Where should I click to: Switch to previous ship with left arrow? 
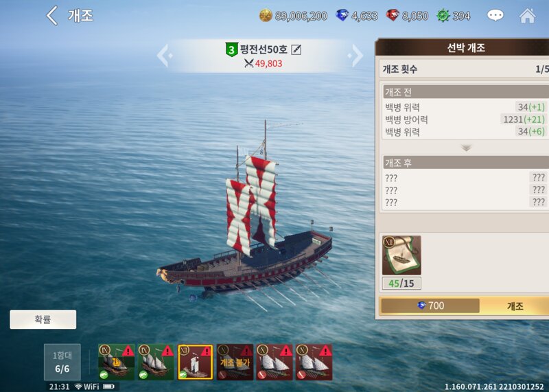[165, 56]
